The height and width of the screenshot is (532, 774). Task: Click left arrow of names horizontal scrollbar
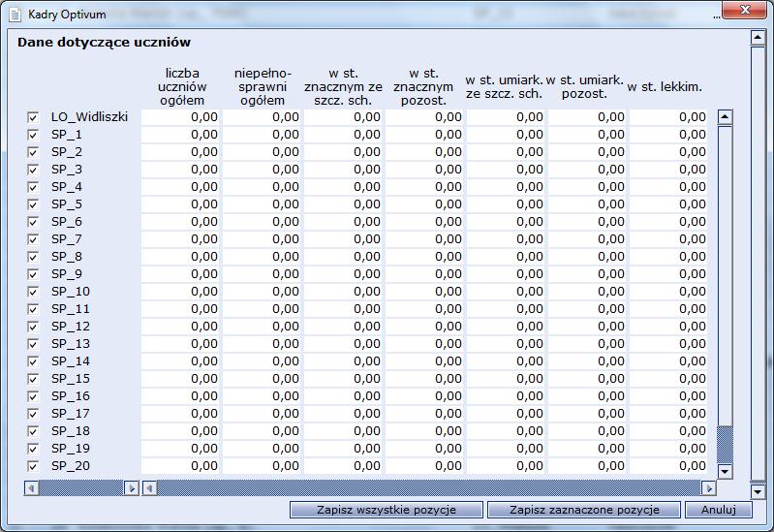[32, 488]
